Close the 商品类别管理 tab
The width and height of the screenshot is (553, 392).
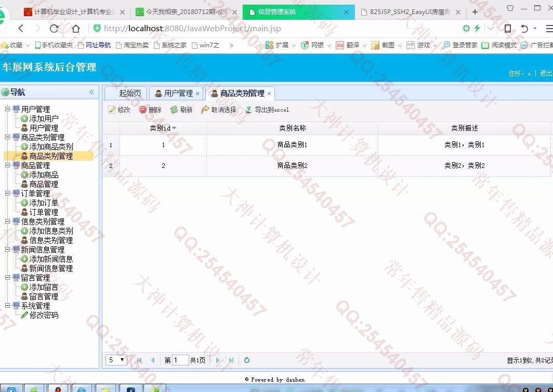(x=269, y=94)
